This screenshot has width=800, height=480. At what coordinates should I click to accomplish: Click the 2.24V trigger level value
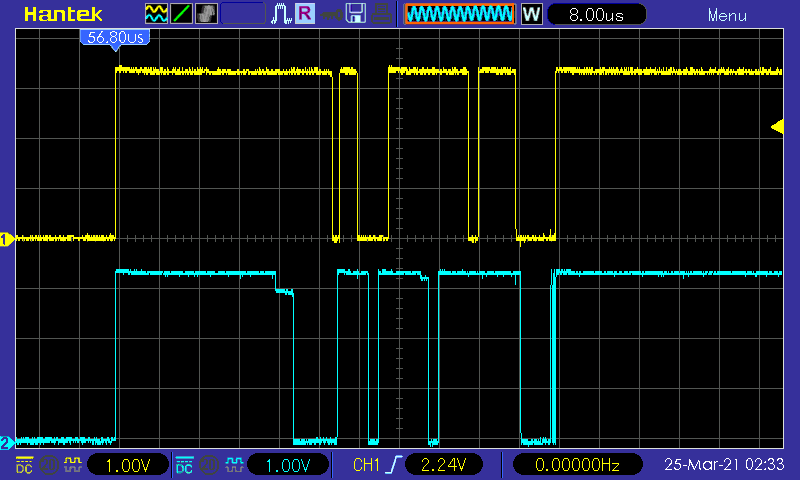(443, 465)
